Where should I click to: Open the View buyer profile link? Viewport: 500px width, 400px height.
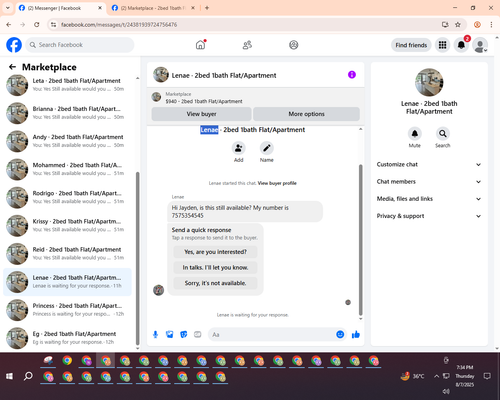tap(277, 183)
